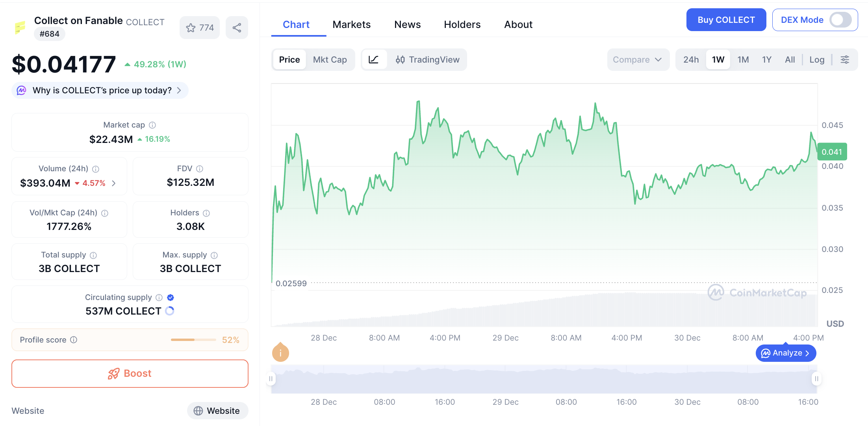
Task: Open chart settings sliders icon
Action: [x=845, y=60]
